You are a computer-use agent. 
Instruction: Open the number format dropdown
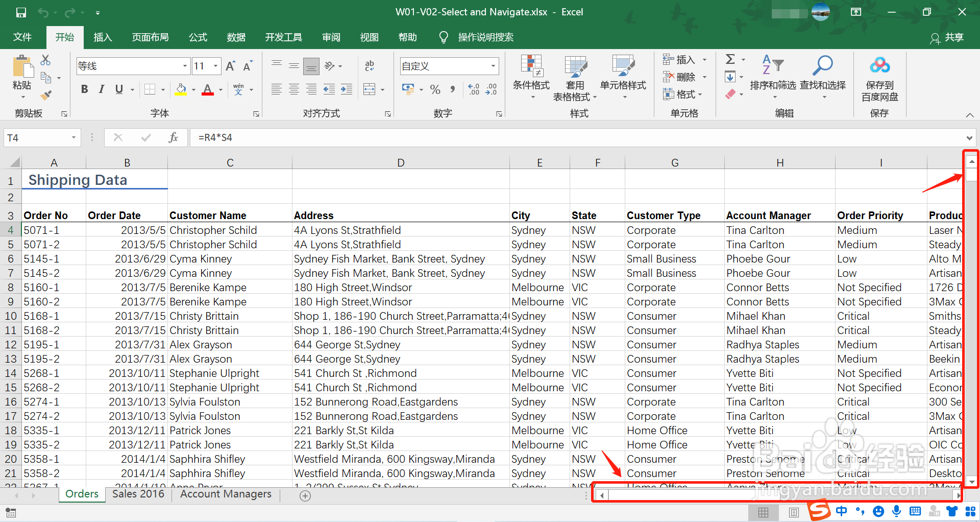point(493,66)
